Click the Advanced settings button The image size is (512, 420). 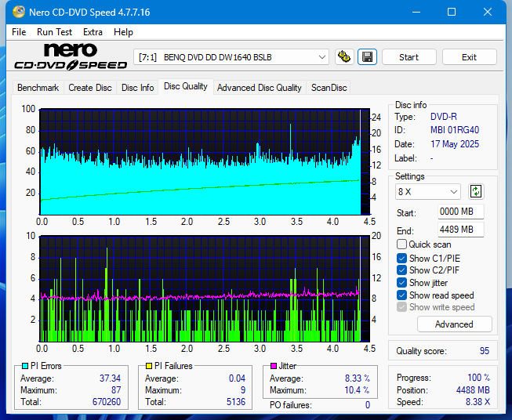click(x=454, y=324)
